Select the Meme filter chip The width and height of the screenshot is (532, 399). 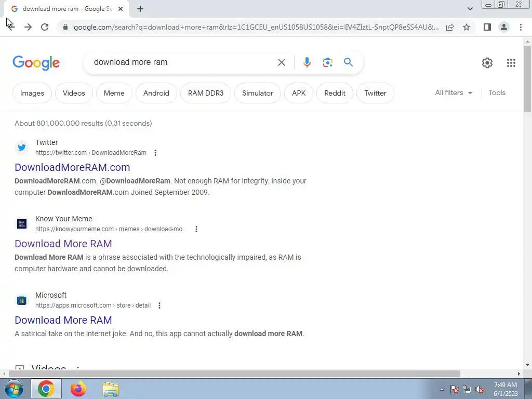tap(114, 93)
